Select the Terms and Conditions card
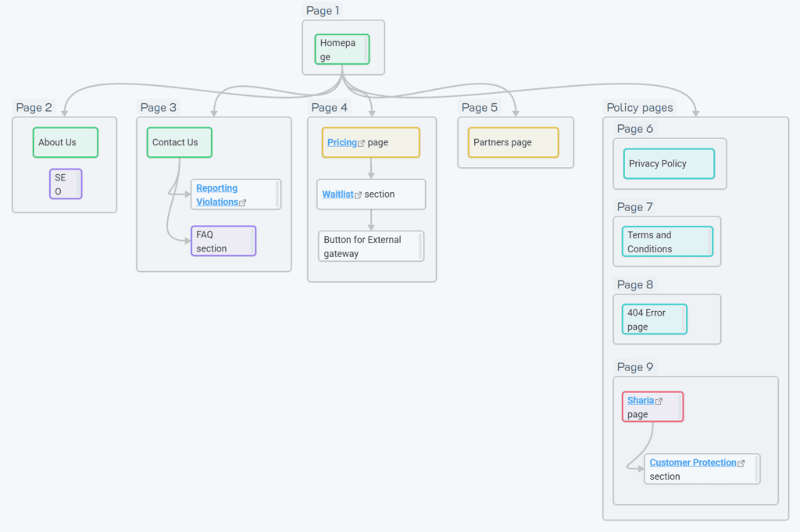This screenshot has height=532, width=800. (x=667, y=241)
